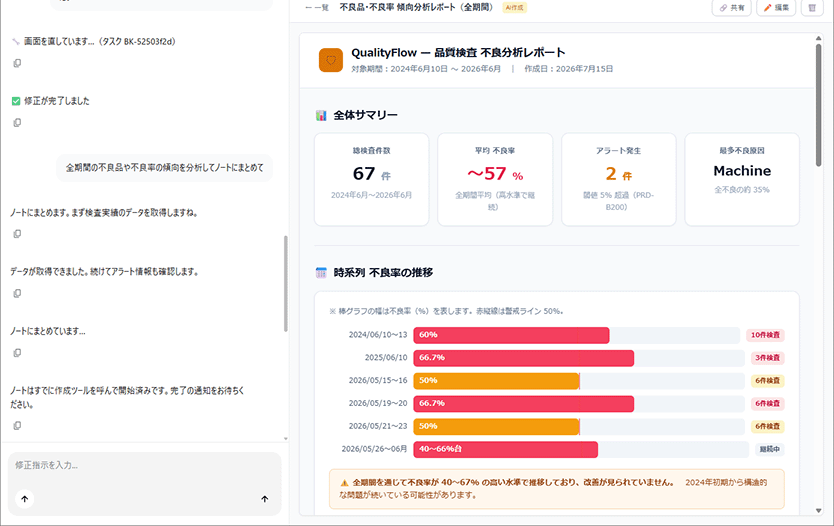Delete the report via trash icon
This screenshot has width=834, height=526.
coord(812,8)
